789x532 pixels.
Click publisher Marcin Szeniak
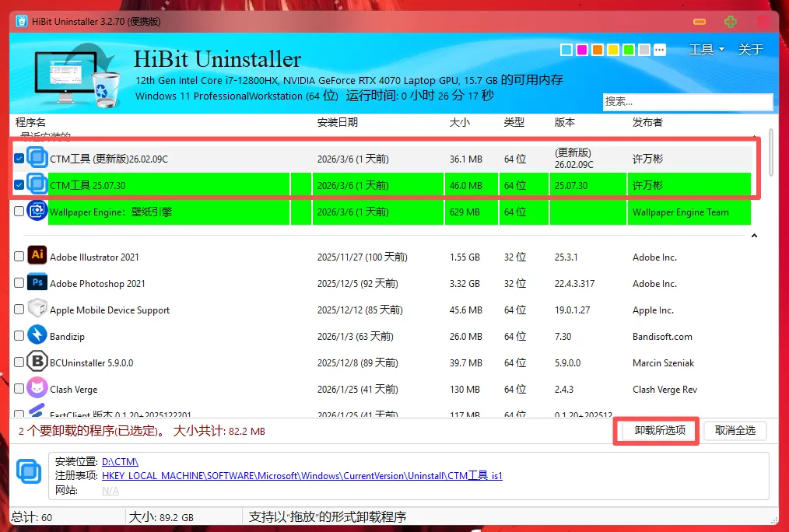tap(663, 363)
